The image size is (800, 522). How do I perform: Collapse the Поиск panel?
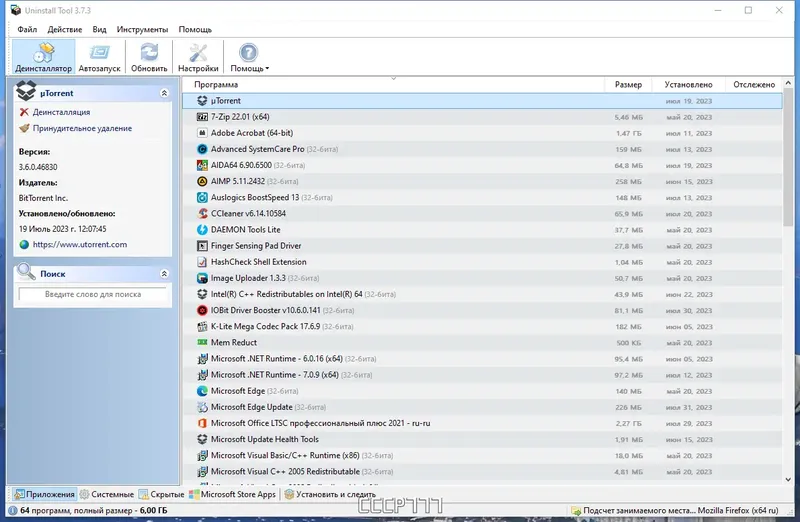164,274
